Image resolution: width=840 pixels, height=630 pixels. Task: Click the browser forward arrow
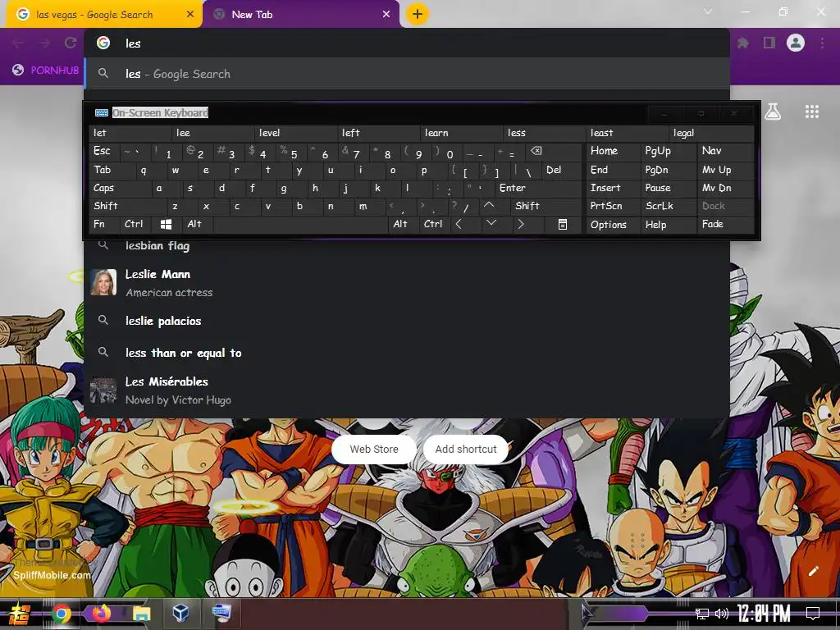[44, 43]
